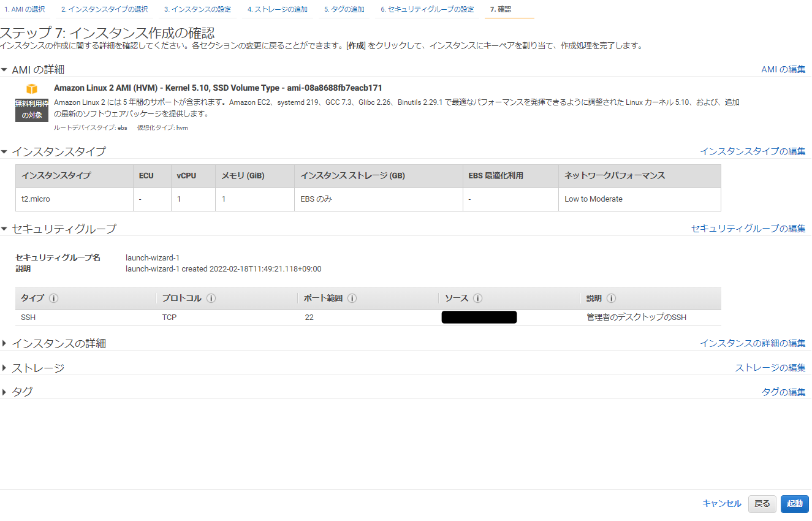The width and height of the screenshot is (812, 521).
Task: Click the 管理者のデスクトップのSSH description
Action: [637, 318]
